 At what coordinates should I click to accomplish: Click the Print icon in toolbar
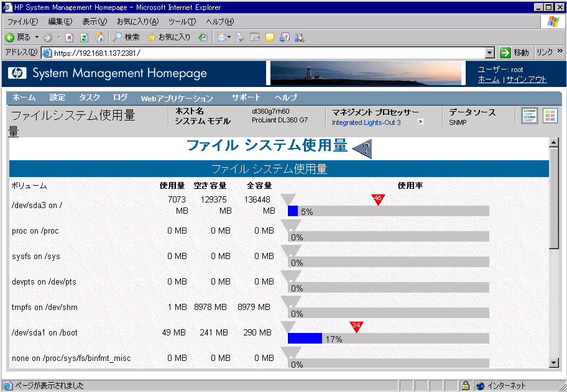tap(239, 37)
